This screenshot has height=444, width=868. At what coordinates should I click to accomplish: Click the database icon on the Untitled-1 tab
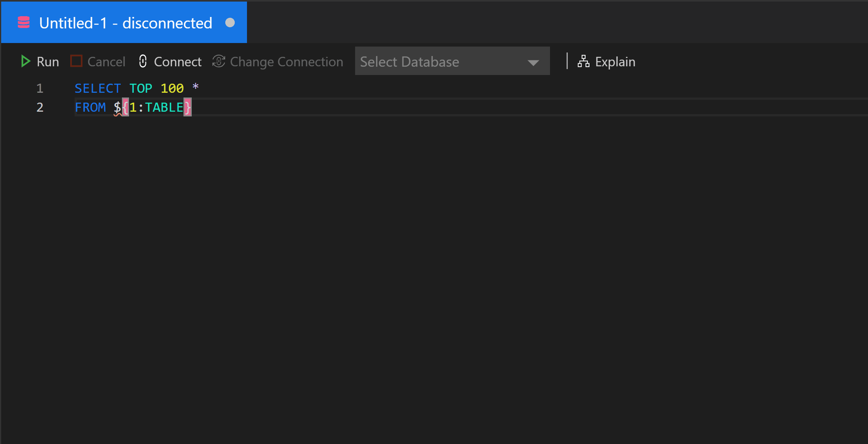(x=23, y=22)
